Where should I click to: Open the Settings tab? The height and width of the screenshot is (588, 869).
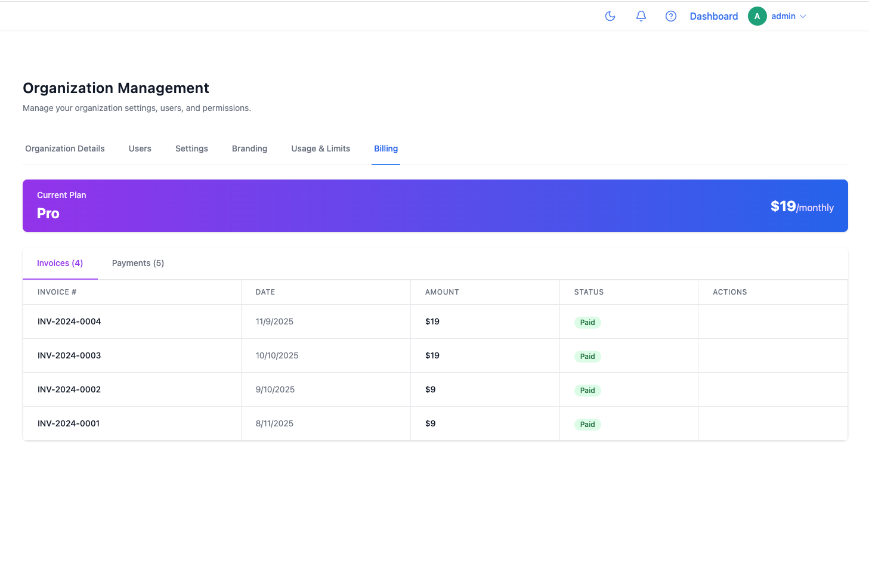pos(191,148)
